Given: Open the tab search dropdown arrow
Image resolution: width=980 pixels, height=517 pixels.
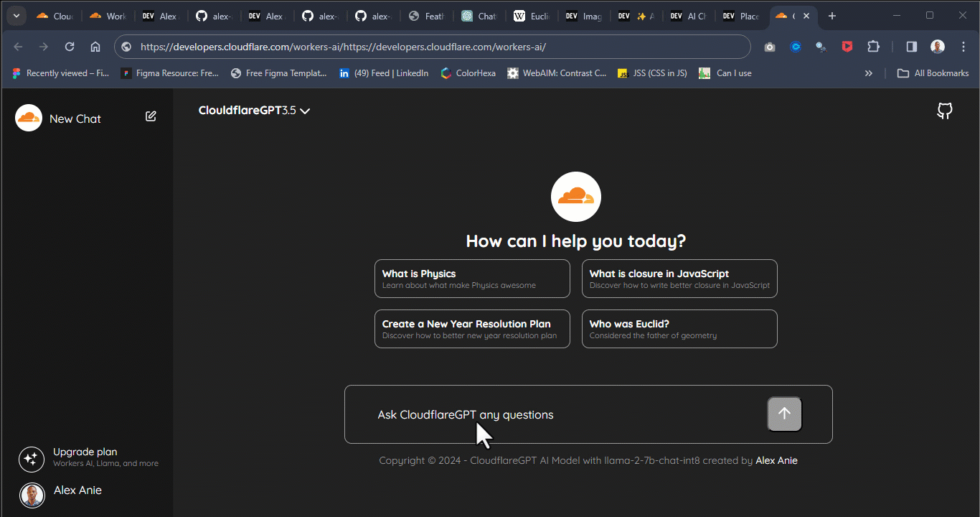Looking at the screenshot, I should coord(16,14).
